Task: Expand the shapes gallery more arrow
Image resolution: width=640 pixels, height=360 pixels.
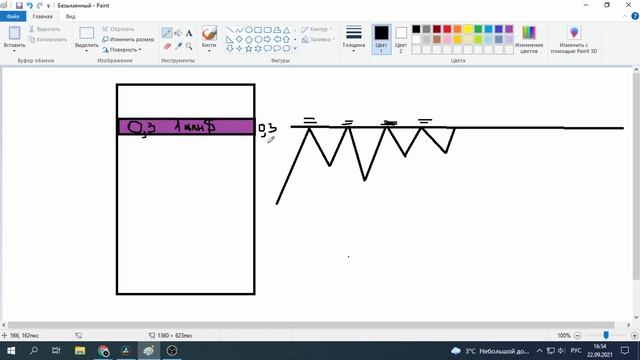Action: [x=295, y=49]
